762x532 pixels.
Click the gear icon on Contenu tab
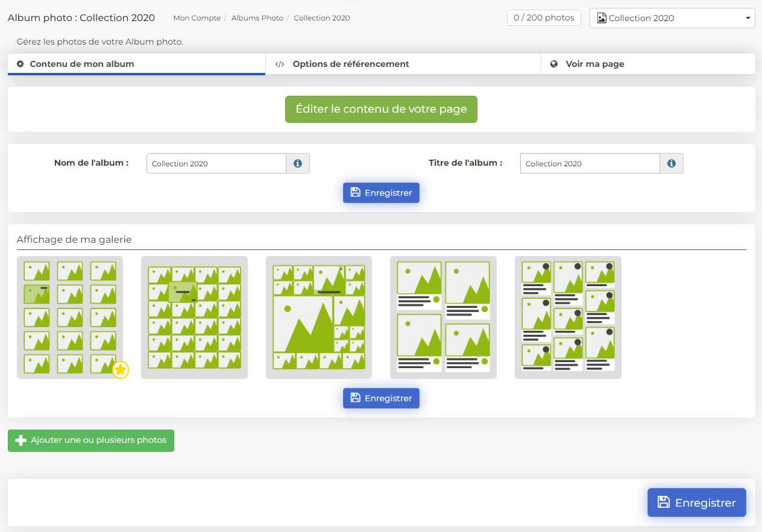pos(20,64)
